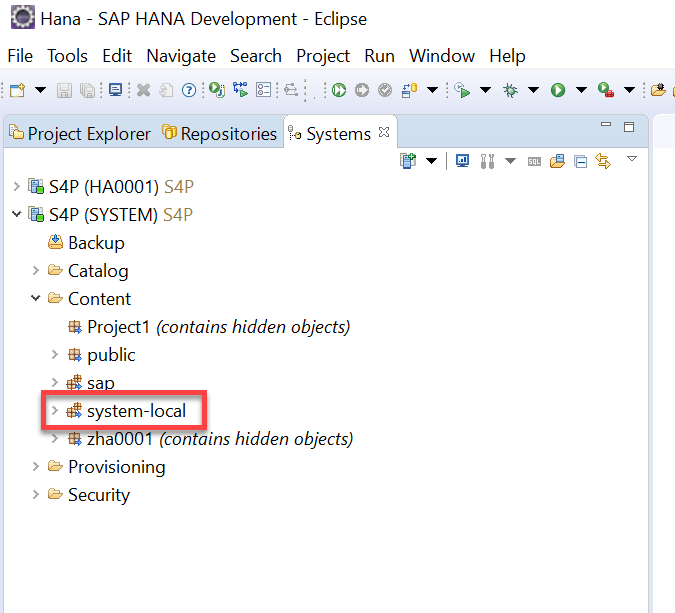Open the Edit menu
This screenshot has width=675, height=613.
point(117,56)
